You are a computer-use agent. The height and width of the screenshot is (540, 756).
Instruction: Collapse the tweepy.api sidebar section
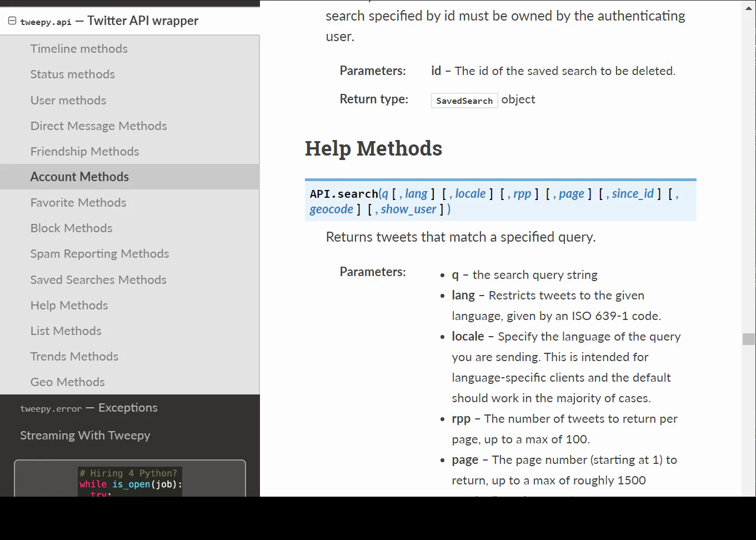pyautogui.click(x=12, y=21)
